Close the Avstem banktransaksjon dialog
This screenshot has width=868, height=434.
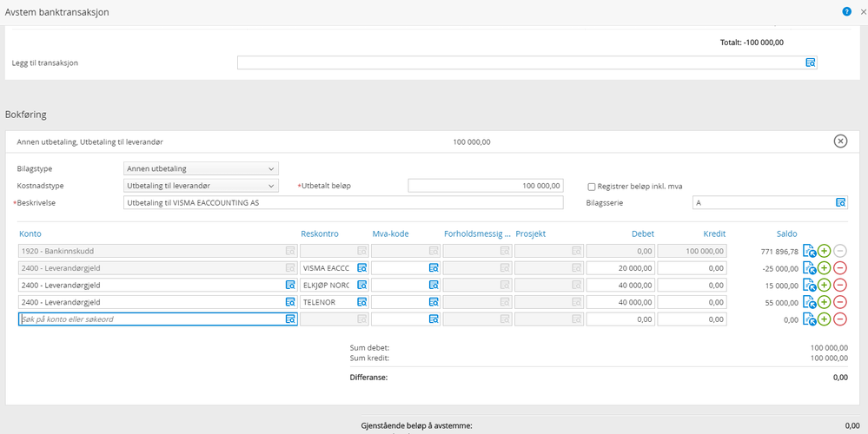point(863,11)
